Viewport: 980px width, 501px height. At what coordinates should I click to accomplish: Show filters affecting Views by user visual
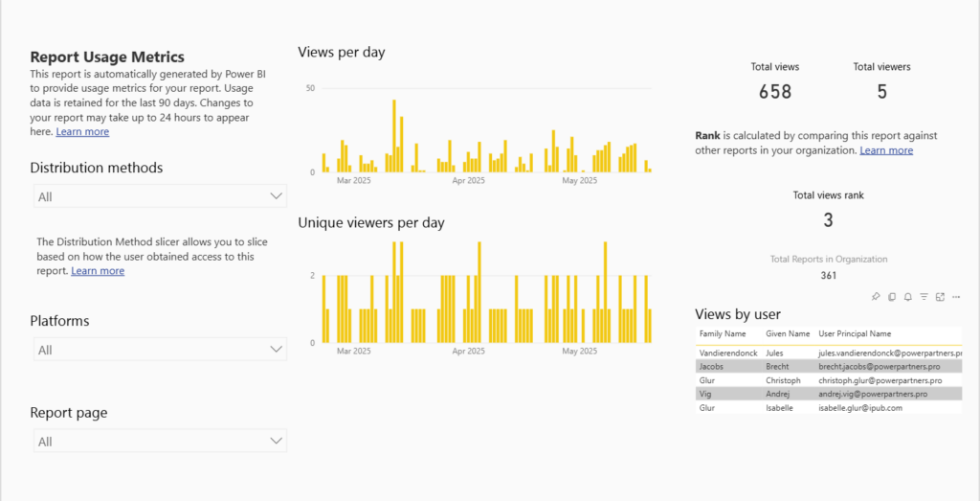pyautogui.click(x=924, y=297)
